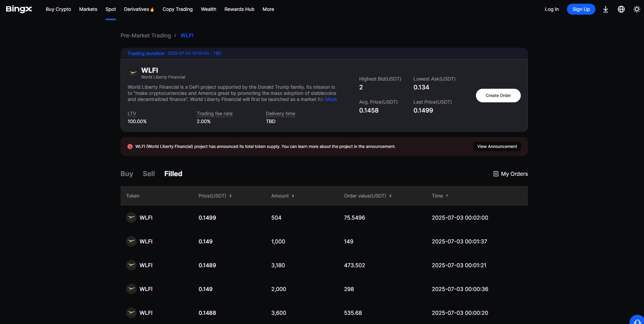Sort by Time column arrows
This screenshot has height=324, width=644.
447,196
